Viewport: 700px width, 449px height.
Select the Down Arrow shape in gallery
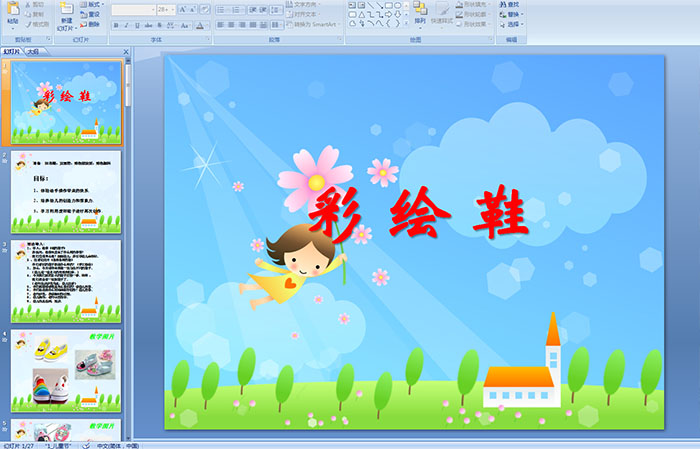click(x=397, y=14)
